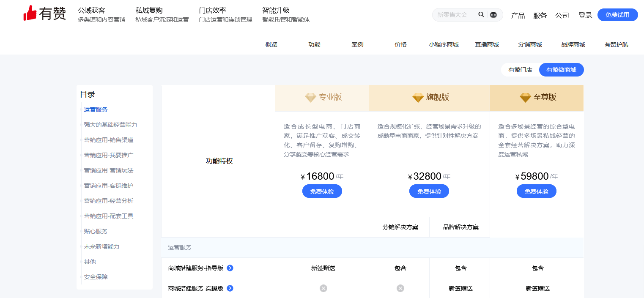This screenshot has width=644, height=298.
Task: Jump to 营销应用-经营分析 in the 目录
Action: click(109, 201)
